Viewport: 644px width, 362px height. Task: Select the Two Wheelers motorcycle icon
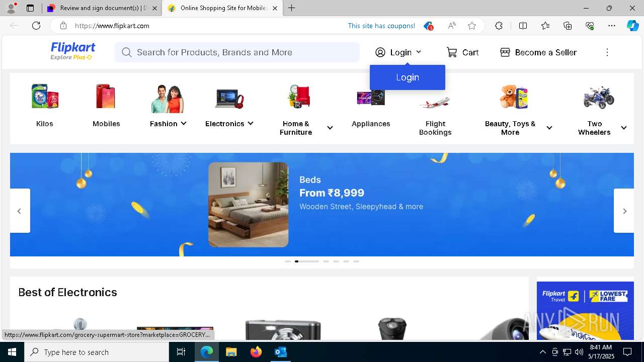tap(599, 98)
